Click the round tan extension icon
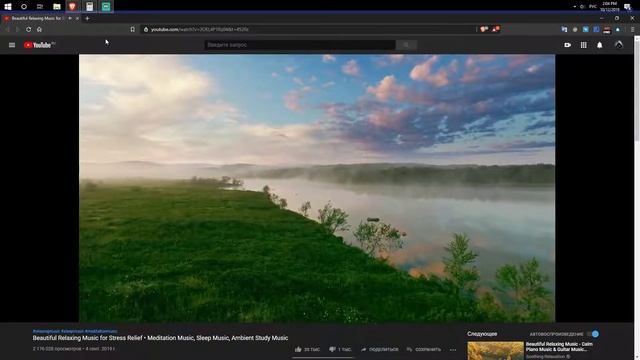The width and height of the screenshot is (640, 360). coord(575,29)
